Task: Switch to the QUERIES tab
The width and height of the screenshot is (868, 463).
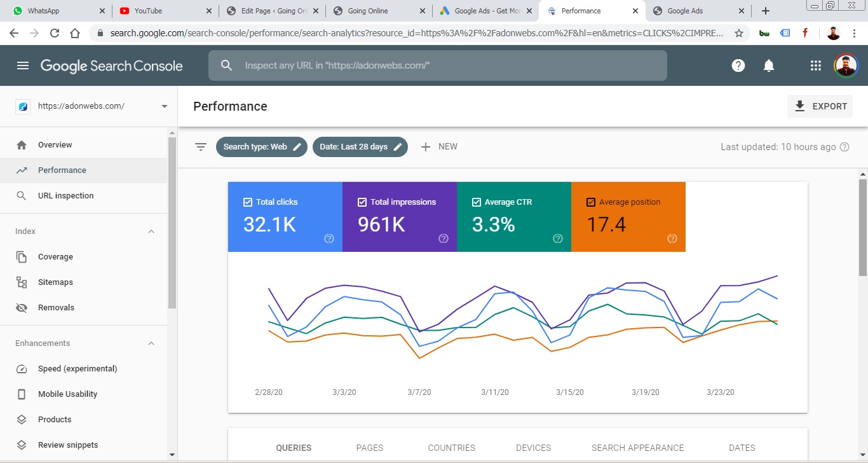Action: click(294, 448)
